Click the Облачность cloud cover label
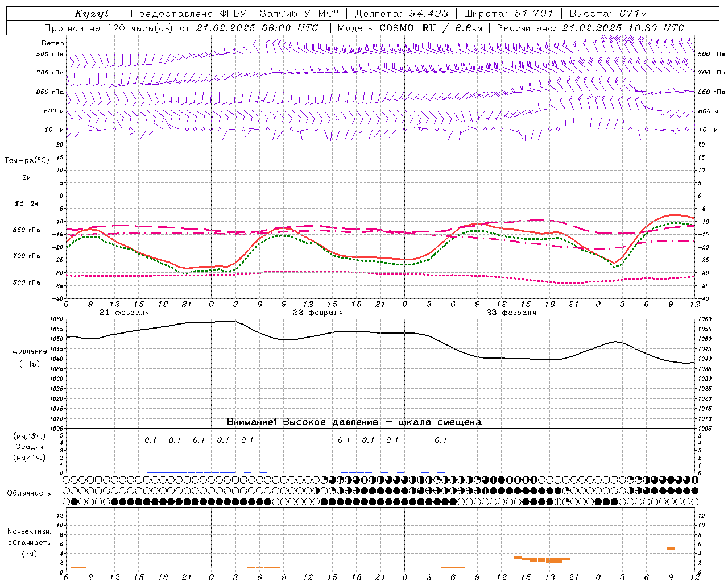The width and height of the screenshot is (728, 582). coord(29,493)
